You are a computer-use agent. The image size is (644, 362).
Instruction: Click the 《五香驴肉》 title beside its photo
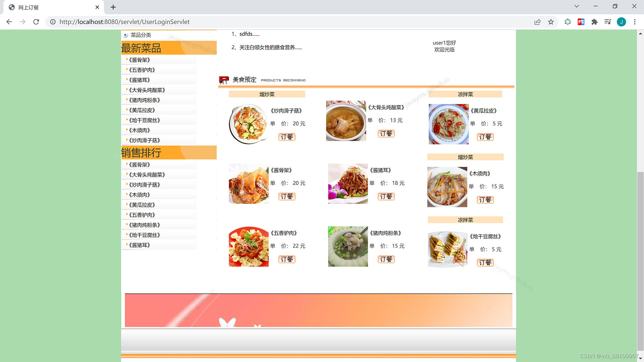pyautogui.click(x=284, y=233)
